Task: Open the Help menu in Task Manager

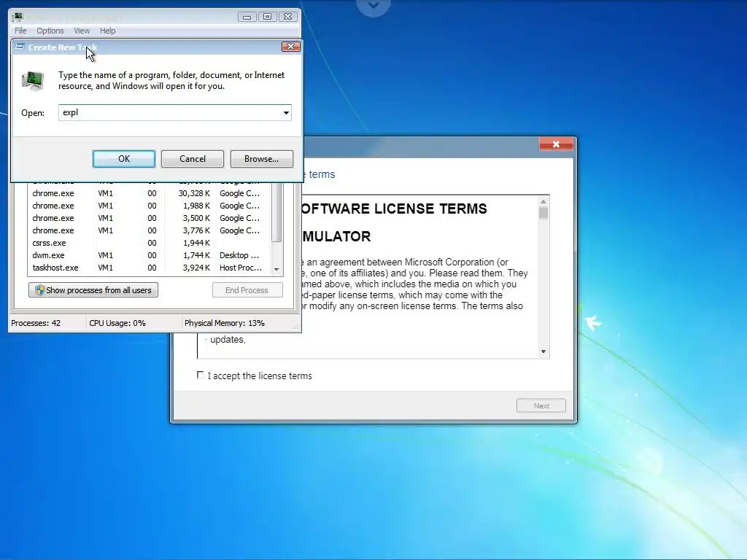Action: pyautogui.click(x=108, y=31)
